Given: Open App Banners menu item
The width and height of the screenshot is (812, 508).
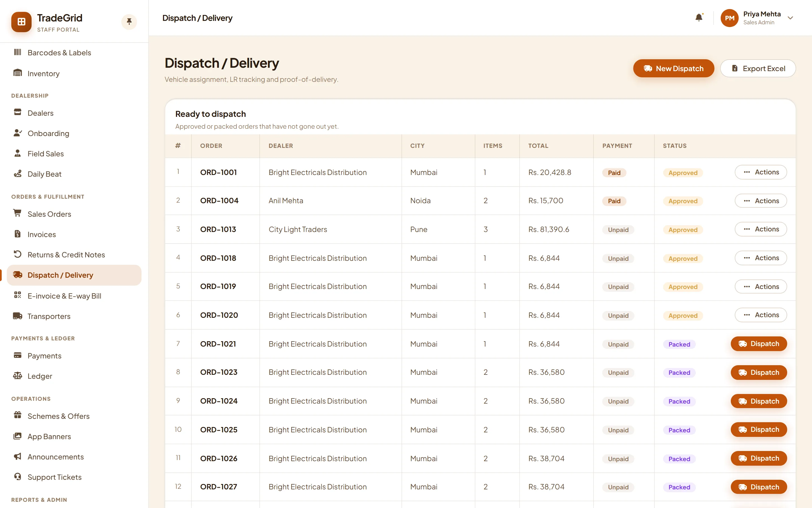Looking at the screenshot, I should click(74, 436).
